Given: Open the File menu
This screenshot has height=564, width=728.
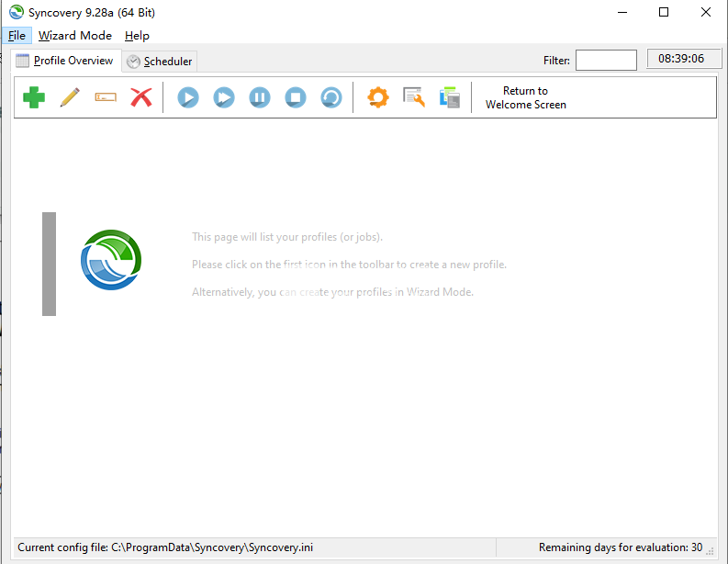Looking at the screenshot, I should coord(17,36).
